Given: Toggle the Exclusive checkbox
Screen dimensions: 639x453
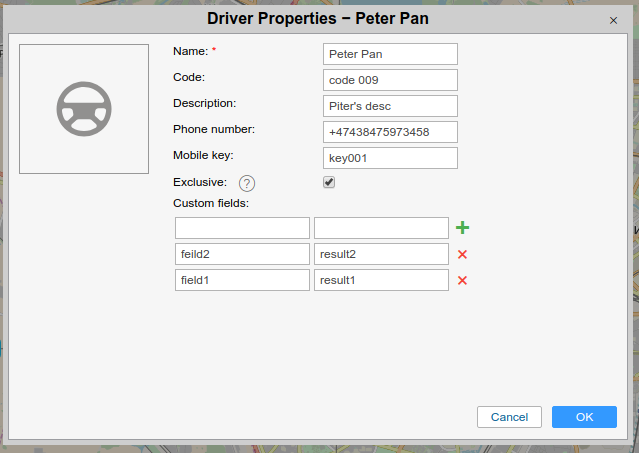Looking at the screenshot, I should 329,182.
